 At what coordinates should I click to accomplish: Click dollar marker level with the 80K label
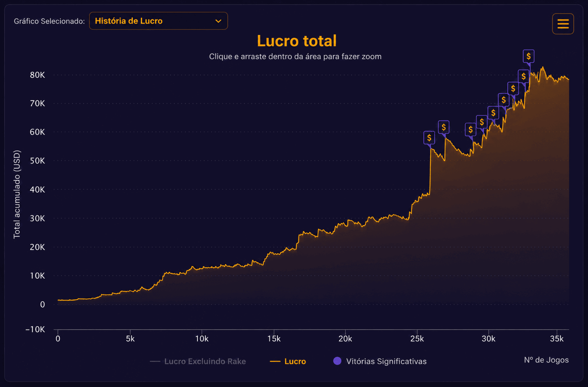coord(524,77)
